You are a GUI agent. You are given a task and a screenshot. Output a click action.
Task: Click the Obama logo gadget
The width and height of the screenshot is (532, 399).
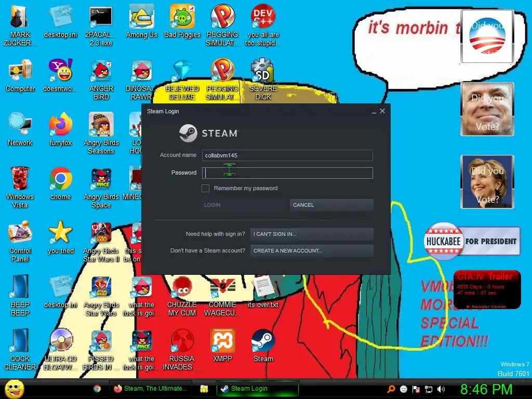pyautogui.click(x=487, y=36)
